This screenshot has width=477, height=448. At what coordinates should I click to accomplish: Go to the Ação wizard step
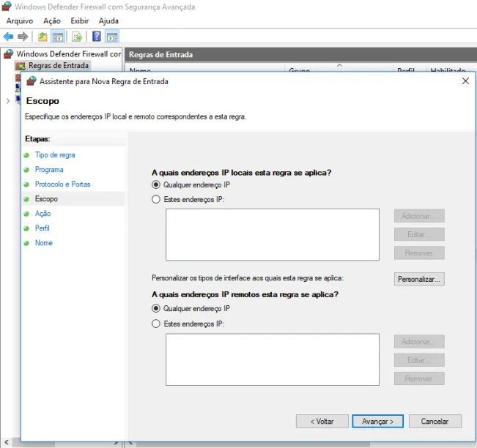[42, 213]
